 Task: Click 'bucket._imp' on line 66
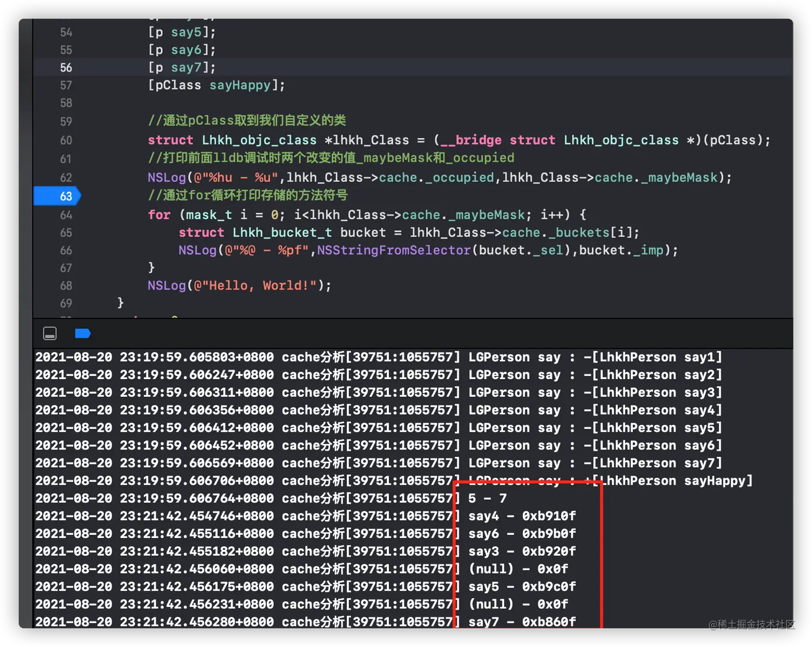pos(621,251)
